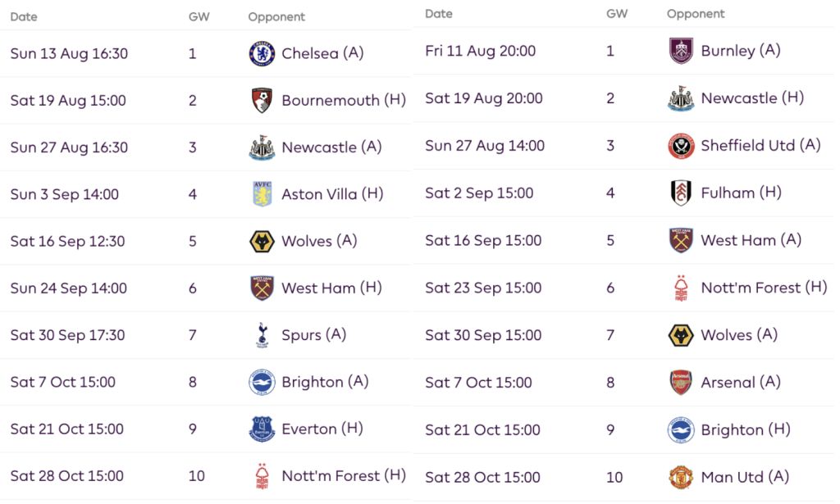Open the Newcastle (H) fixture link
The image size is (840, 504).
(x=752, y=98)
